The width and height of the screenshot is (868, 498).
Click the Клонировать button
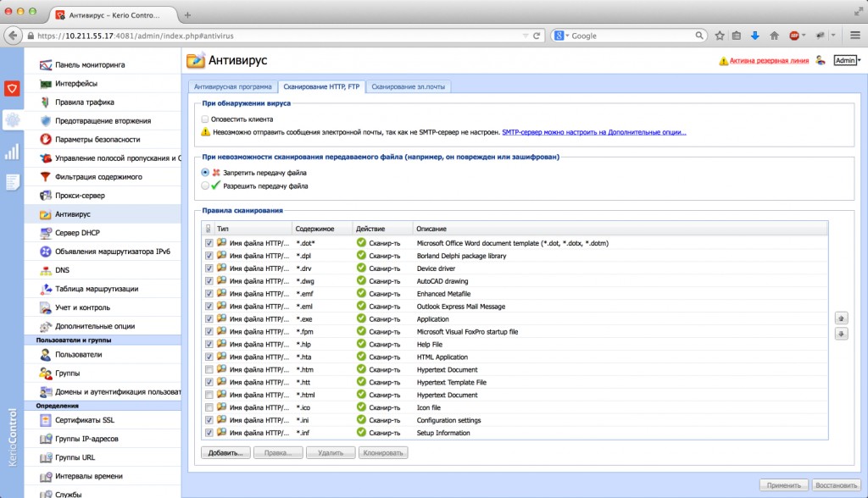[383, 453]
